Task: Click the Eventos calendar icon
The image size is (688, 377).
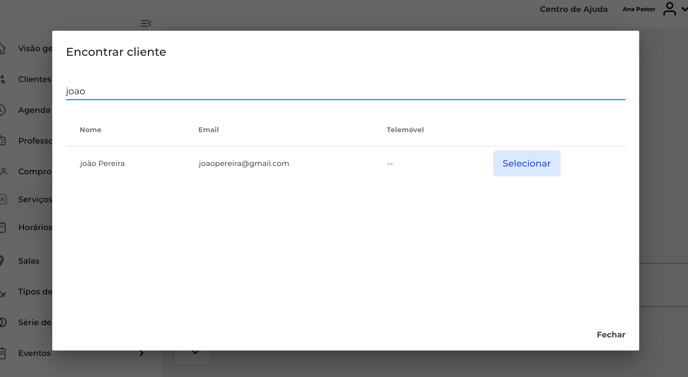Action: point(3,353)
